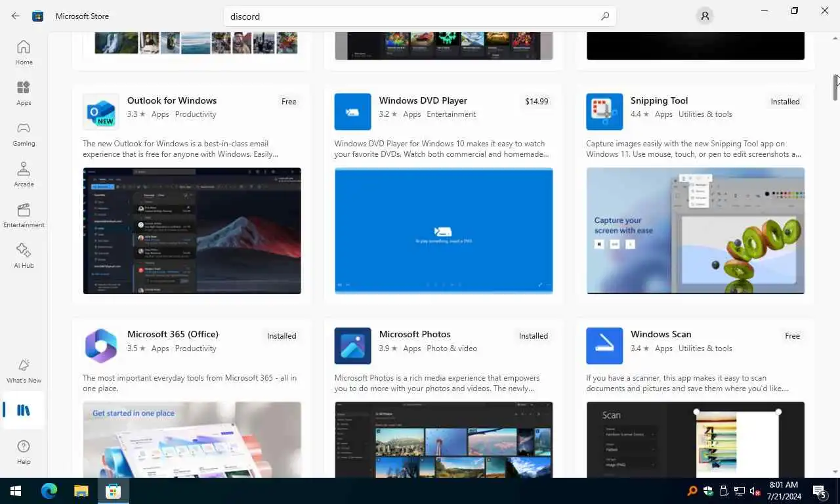
Task: Click the Microsoft Photos gallery screenshot
Action: coord(444,440)
